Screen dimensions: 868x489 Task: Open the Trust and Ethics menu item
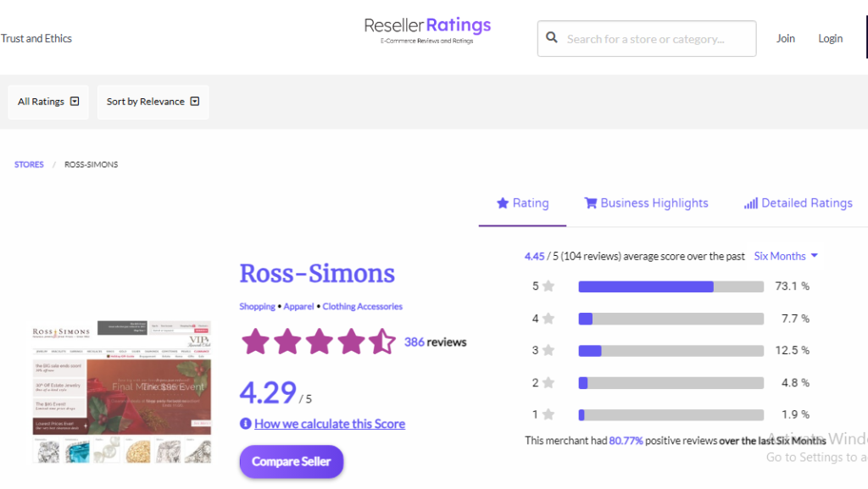tap(36, 38)
